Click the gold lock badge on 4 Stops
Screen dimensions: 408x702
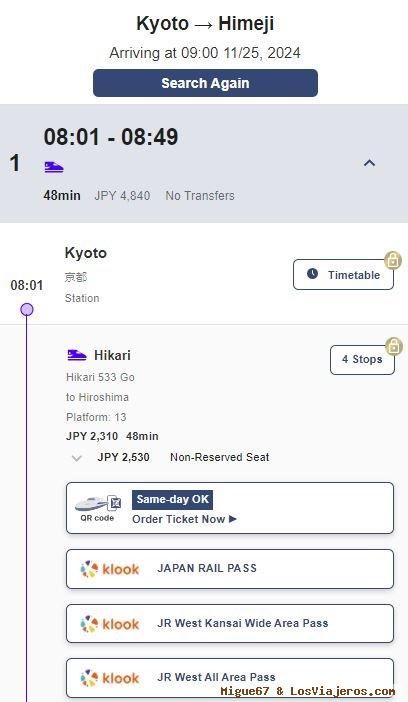394,346
